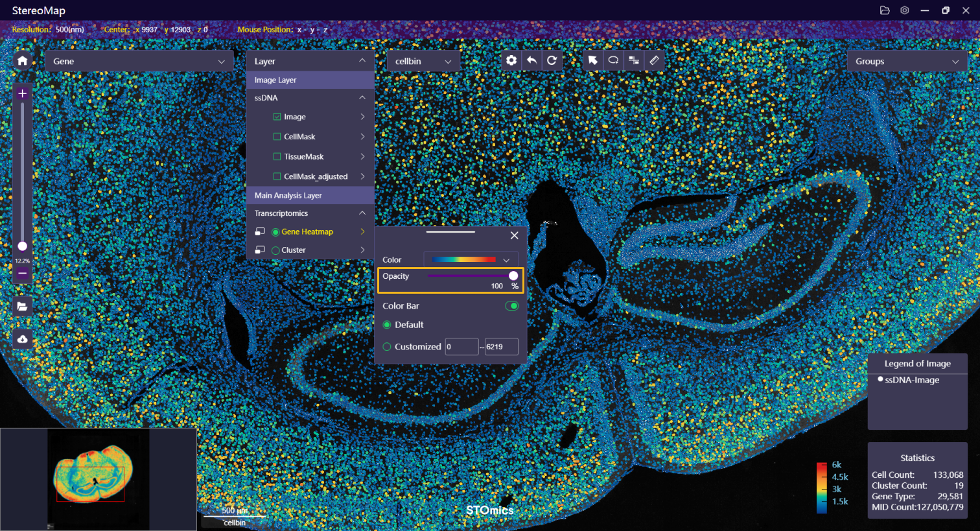This screenshot has height=531, width=980.
Task: Click the Opacity slider handle
Action: pos(513,276)
